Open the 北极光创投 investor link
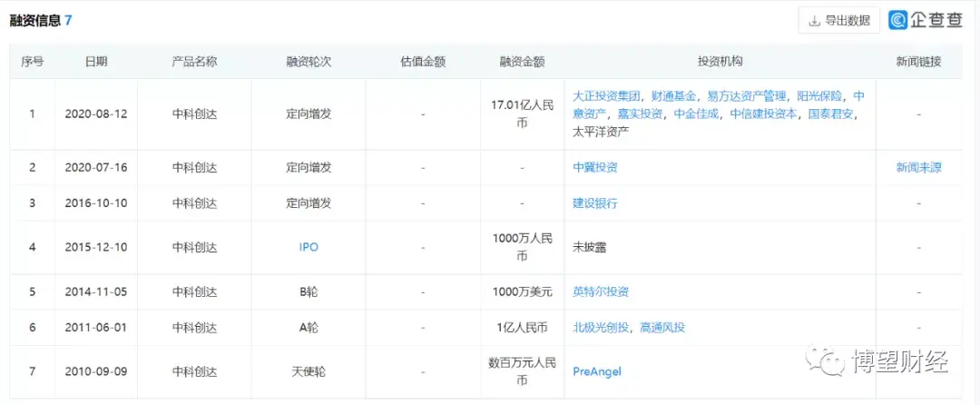The height and width of the screenshot is (405, 980). (x=601, y=328)
